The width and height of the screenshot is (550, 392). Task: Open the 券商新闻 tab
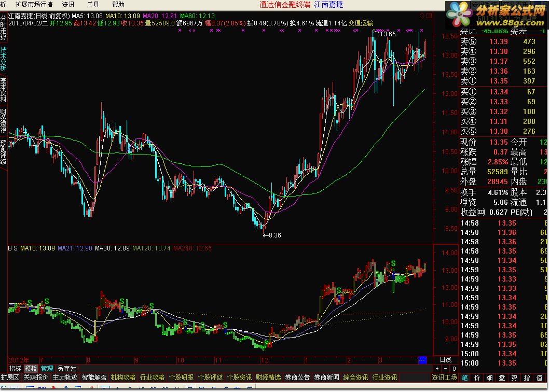tap(327, 377)
